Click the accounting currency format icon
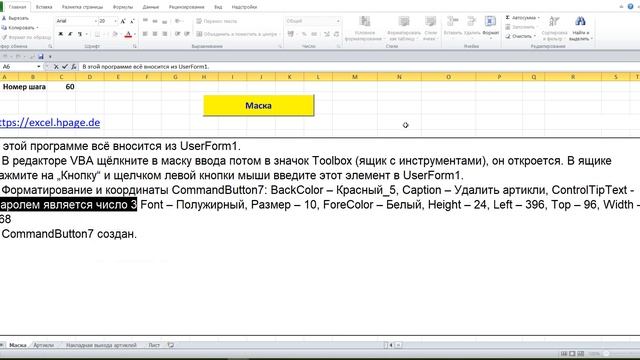 coord(291,34)
